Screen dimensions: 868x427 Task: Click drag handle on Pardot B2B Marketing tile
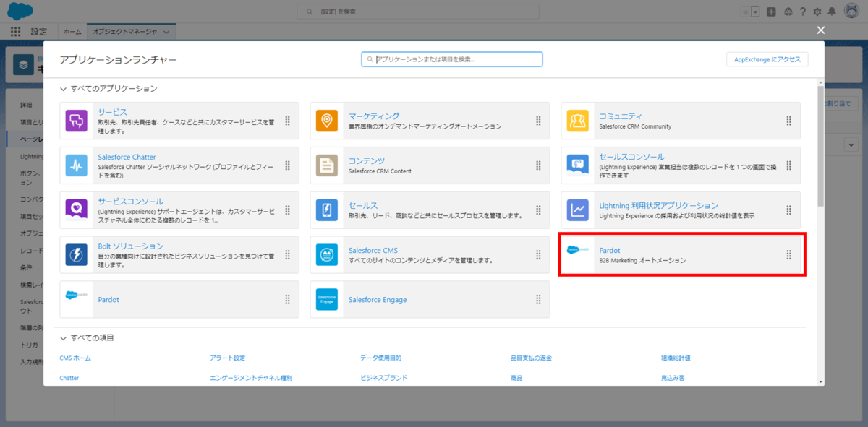(789, 255)
